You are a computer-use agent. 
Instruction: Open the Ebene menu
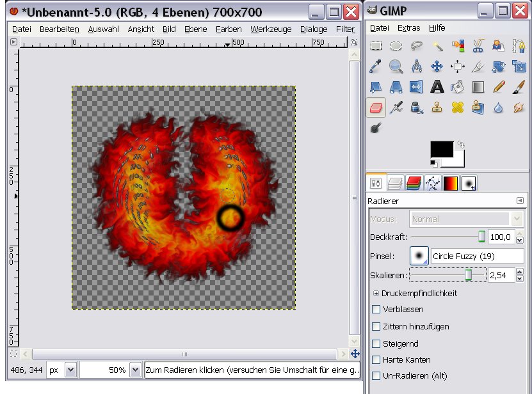point(196,29)
